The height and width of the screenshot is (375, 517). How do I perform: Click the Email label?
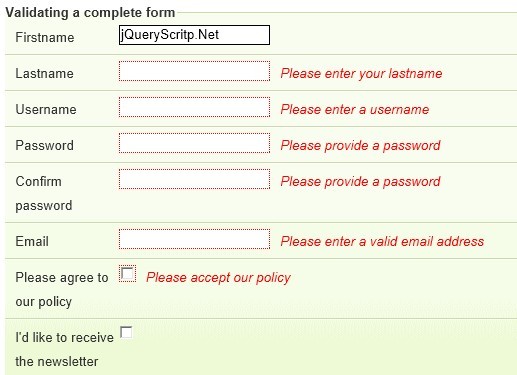click(32, 241)
